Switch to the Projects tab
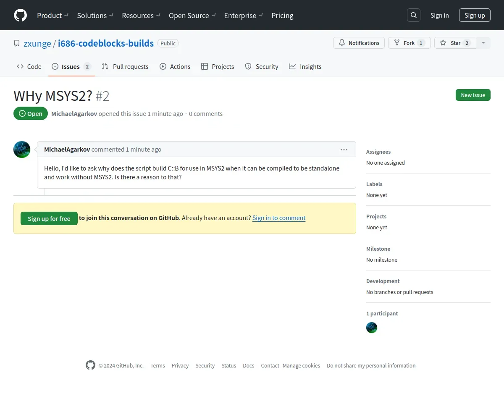This screenshot has width=504, height=420. (x=218, y=66)
